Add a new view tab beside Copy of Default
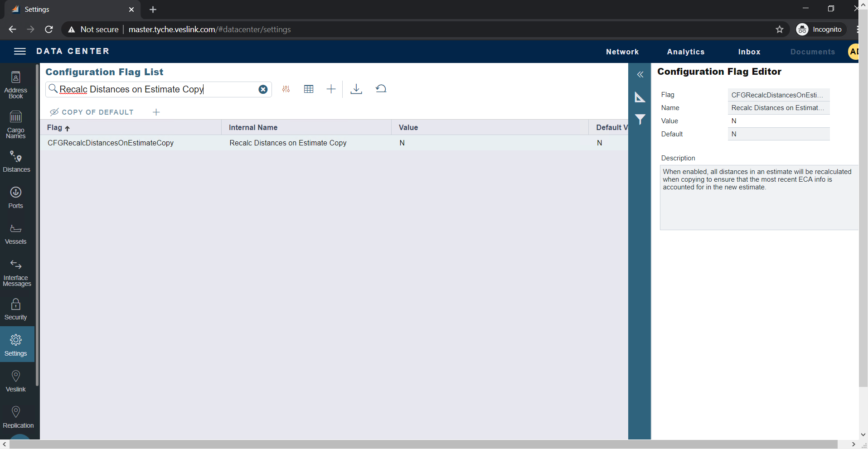Viewport: 868px width, 449px height. 156,112
